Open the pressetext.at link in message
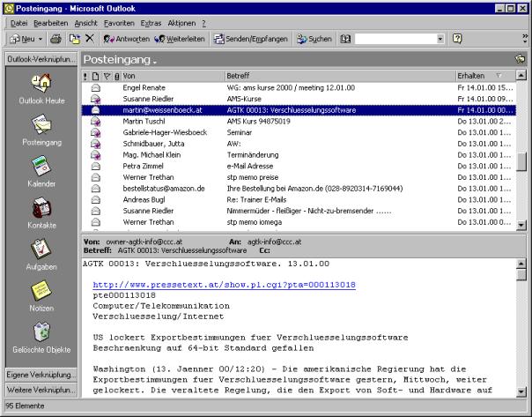The image size is (532, 417). point(225,285)
